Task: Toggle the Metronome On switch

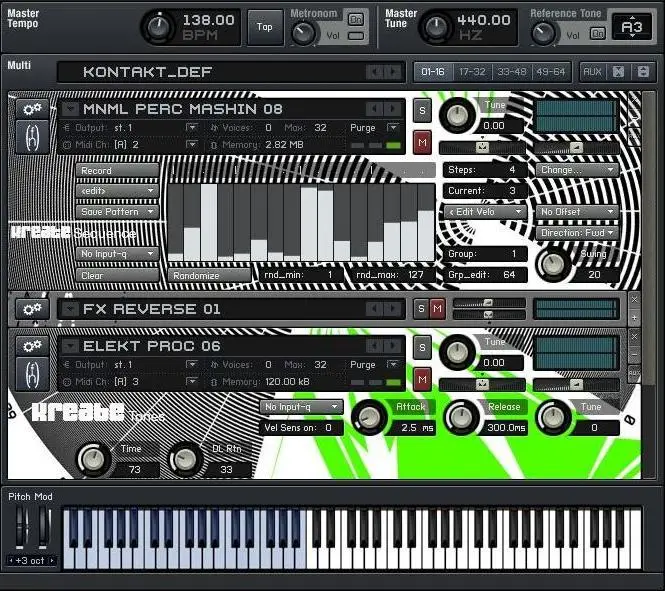Action: (x=356, y=19)
